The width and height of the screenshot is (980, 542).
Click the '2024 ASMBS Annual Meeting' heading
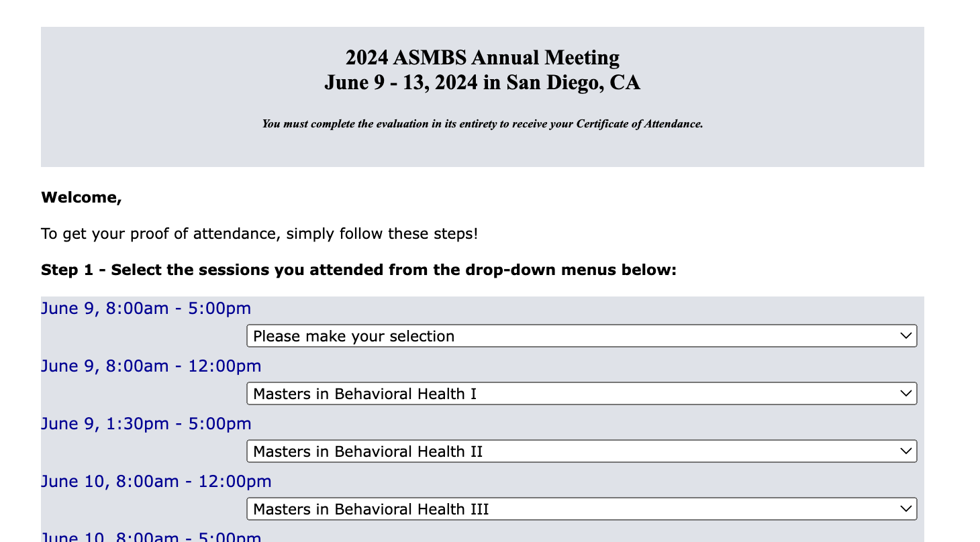pos(483,58)
